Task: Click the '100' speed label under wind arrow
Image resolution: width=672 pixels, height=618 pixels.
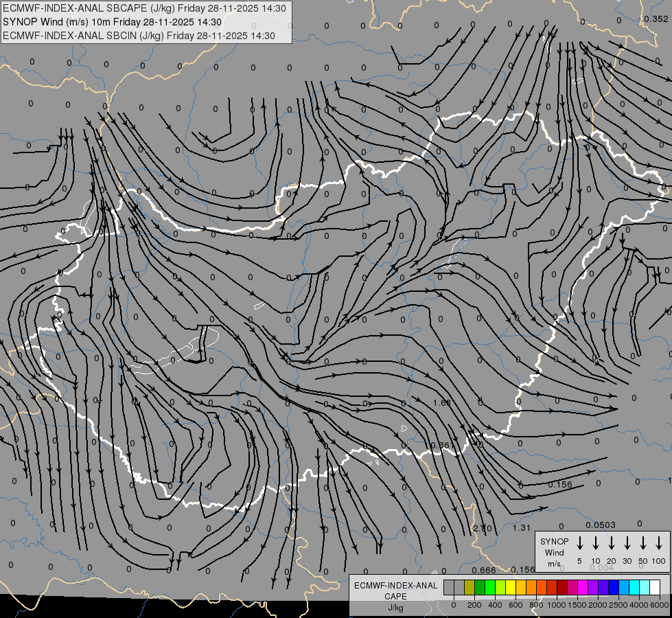Action: (659, 561)
